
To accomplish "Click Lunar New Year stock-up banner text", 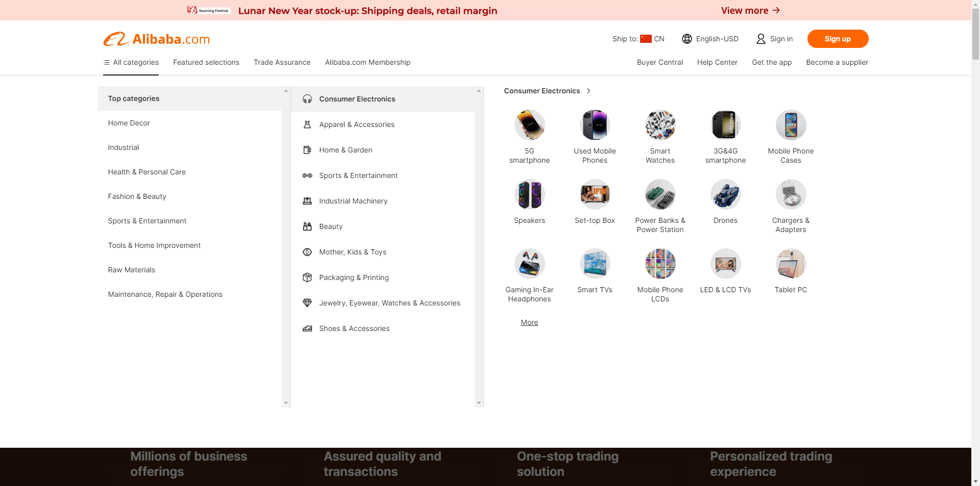I will click(x=367, y=11).
